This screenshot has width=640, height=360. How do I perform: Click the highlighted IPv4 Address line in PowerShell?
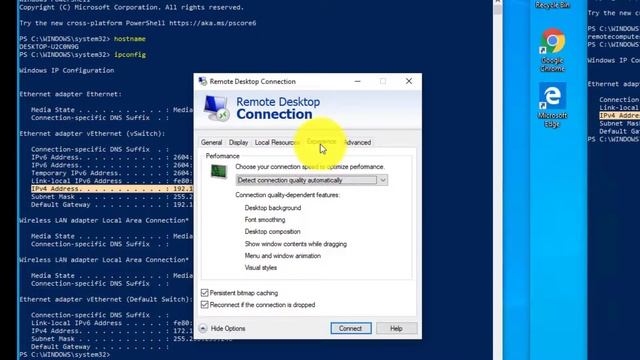pos(111,189)
